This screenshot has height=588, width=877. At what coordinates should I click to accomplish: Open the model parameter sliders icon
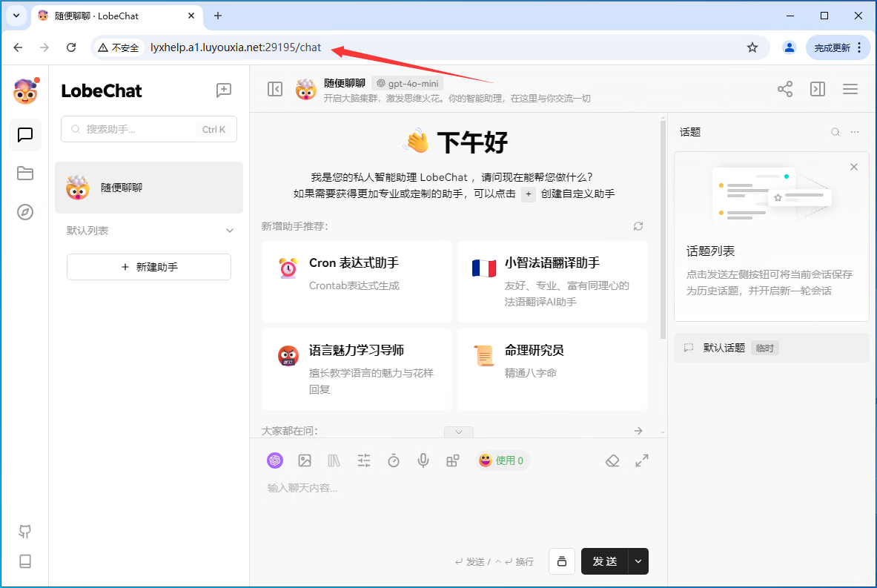[364, 460]
